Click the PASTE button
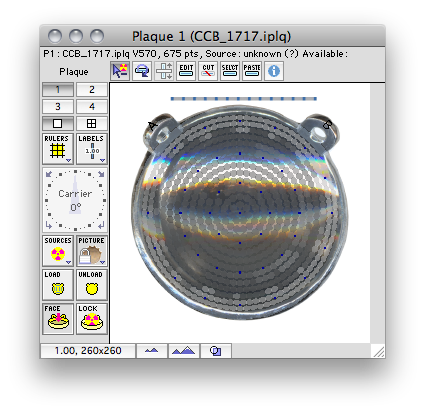 [x=252, y=71]
